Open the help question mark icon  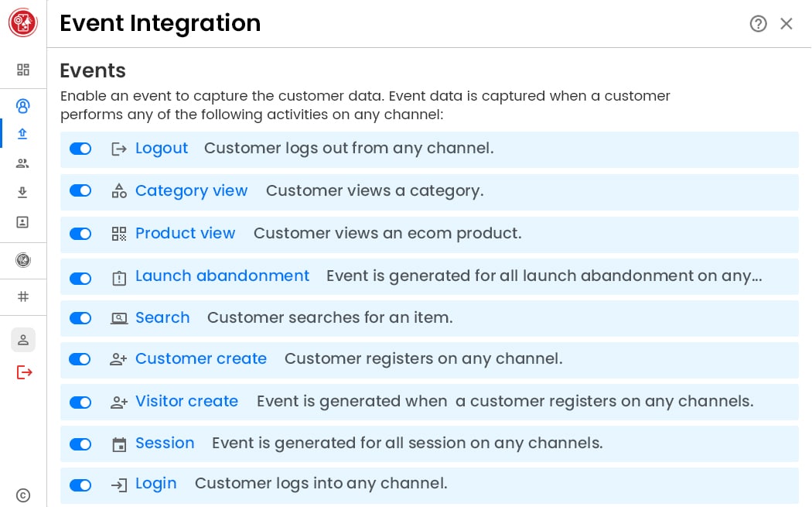click(758, 24)
